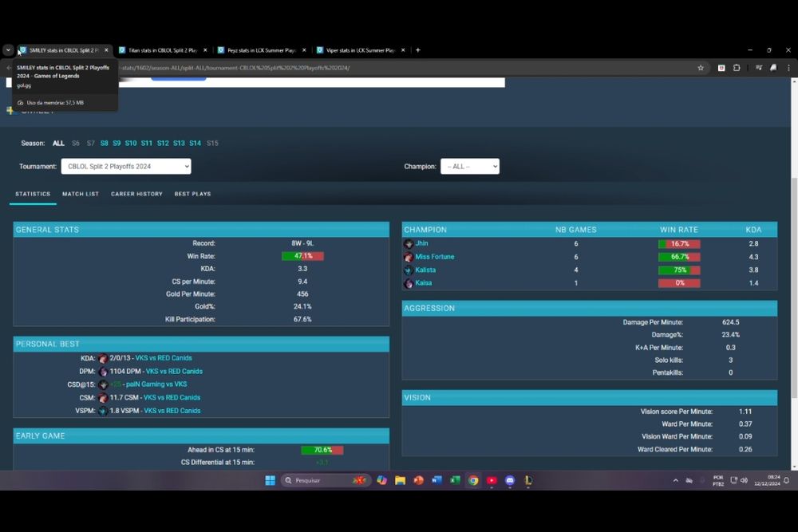Image resolution: width=798 pixels, height=532 pixels.
Task: Click the Jhin 16.7% win rate bar
Action: (679, 244)
